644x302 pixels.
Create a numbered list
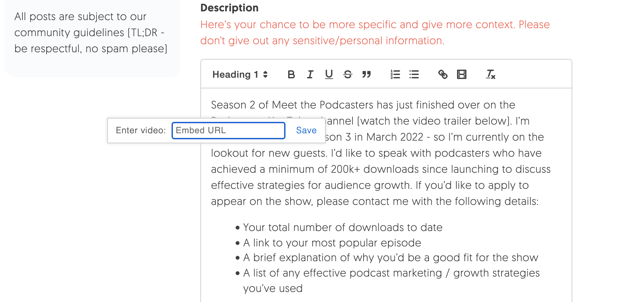click(x=395, y=74)
